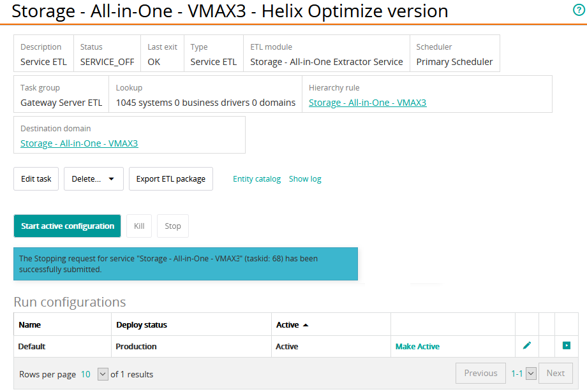Click the Active column sort arrow
The width and height of the screenshot is (587, 392).
(x=306, y=325)
